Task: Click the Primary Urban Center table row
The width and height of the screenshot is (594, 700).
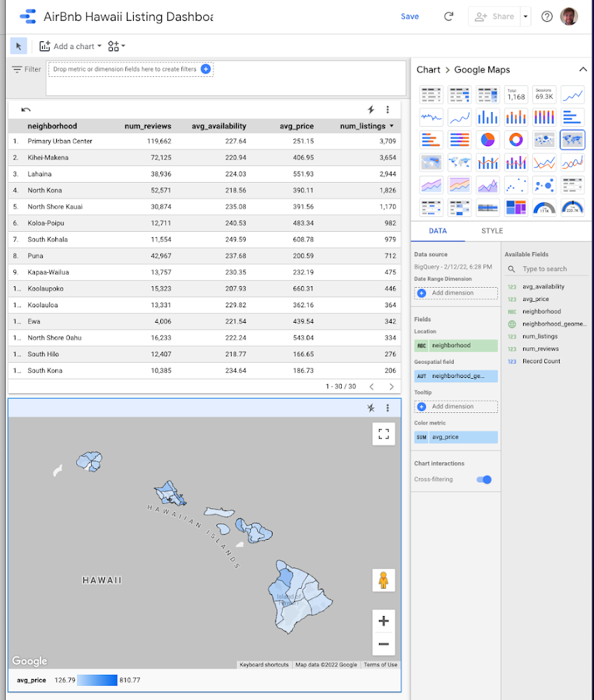Action: point(205,141)
